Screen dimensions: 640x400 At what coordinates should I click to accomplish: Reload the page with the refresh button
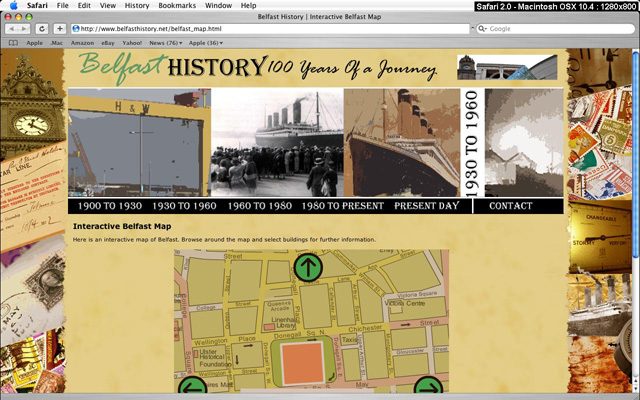[x=42, y=29]
